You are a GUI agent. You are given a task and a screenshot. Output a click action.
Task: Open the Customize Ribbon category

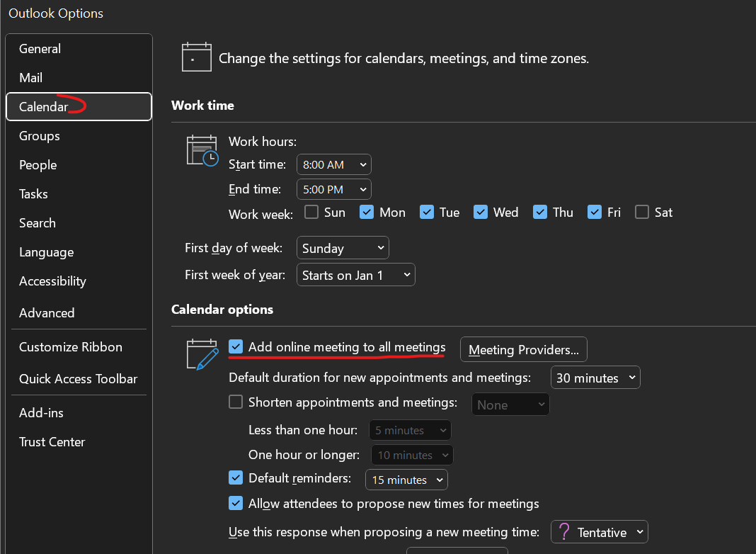click(x=79, y=347)
